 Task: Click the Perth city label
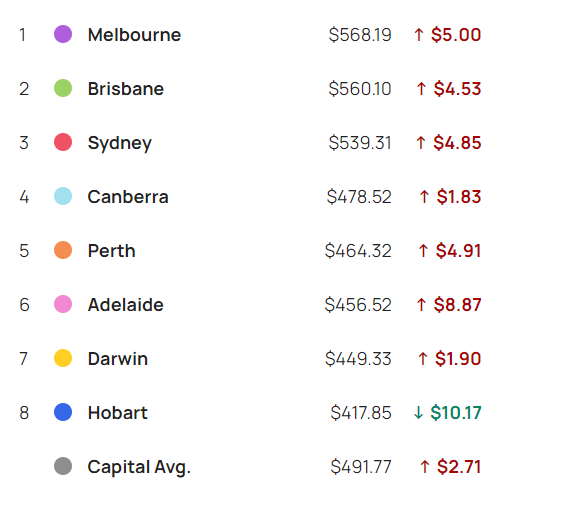[x=112, y=251]
